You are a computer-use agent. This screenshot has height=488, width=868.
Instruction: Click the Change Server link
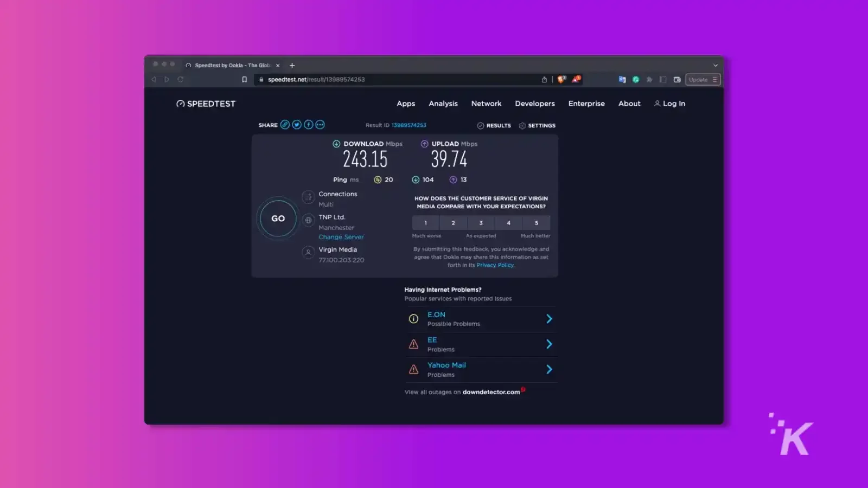[341, 237]
